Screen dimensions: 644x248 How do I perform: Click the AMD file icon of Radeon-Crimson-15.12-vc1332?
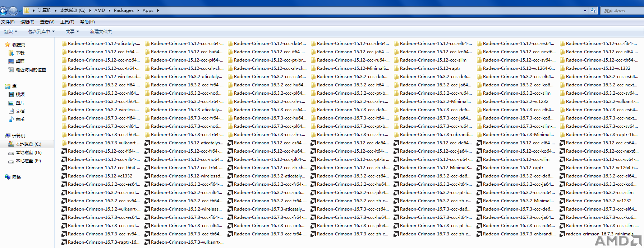[x=64, y=176]
